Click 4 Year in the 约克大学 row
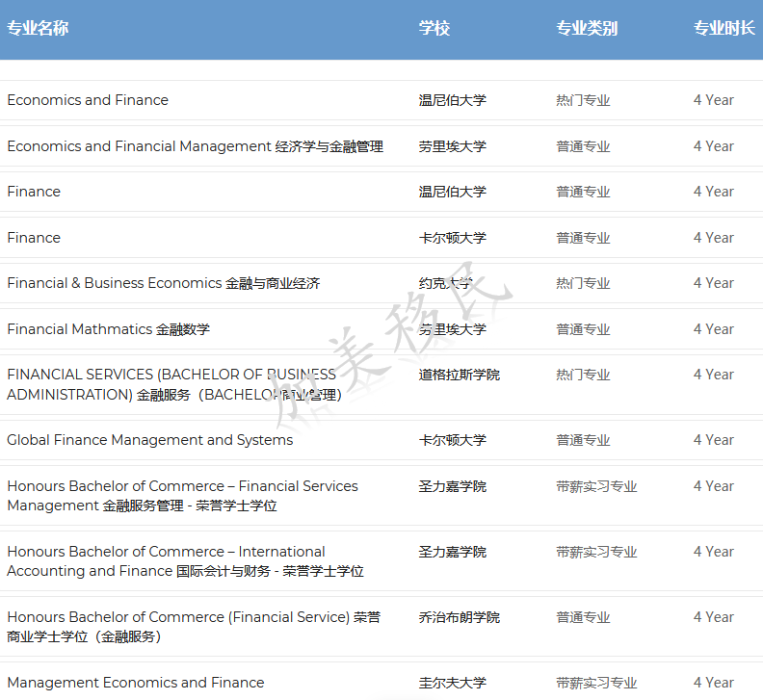The height and width of the screenshot is (700, 763). pos(713,283)
